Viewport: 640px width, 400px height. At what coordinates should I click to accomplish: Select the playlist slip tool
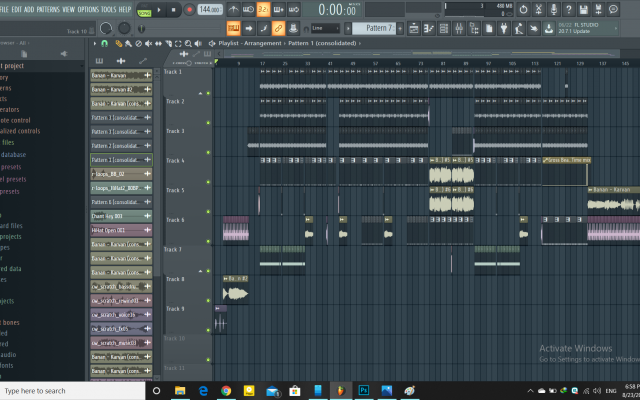[x=158, y=43]
